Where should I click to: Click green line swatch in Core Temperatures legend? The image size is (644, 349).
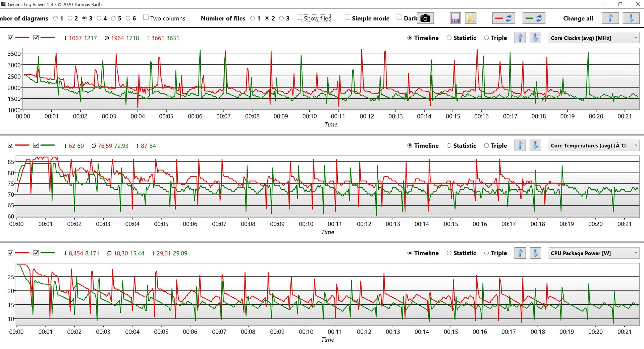48,145
